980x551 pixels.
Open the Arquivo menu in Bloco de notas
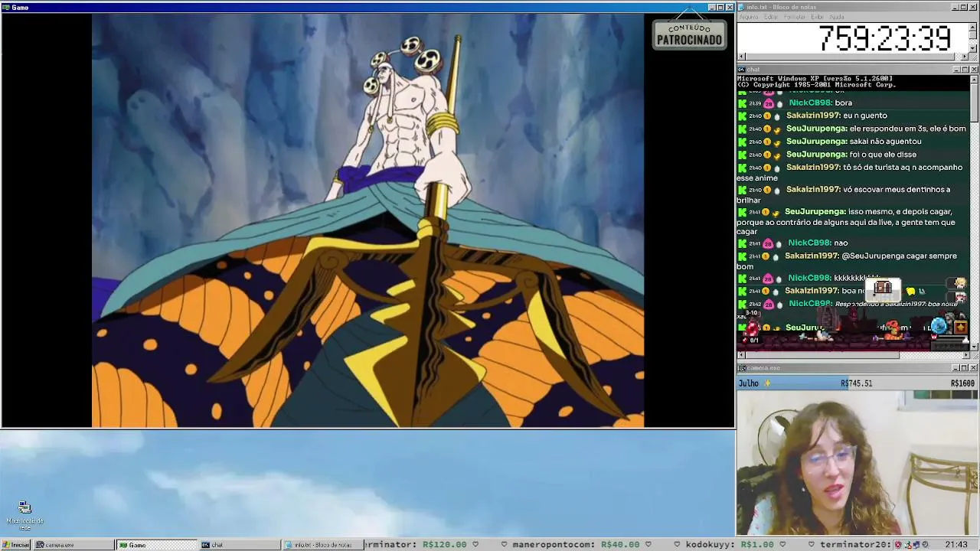[x=748, y=17]
